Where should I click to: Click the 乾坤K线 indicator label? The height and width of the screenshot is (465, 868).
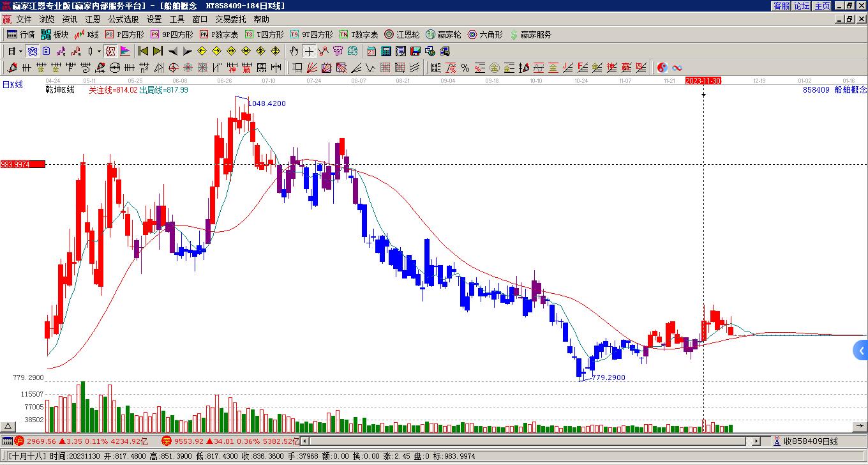pyautogui.click(x=60, y=90)
